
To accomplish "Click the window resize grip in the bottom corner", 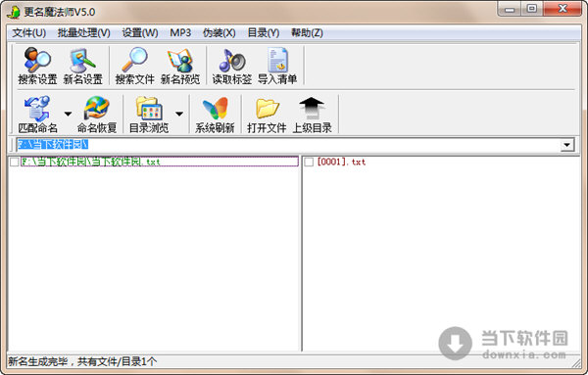I will click(576, 362).
